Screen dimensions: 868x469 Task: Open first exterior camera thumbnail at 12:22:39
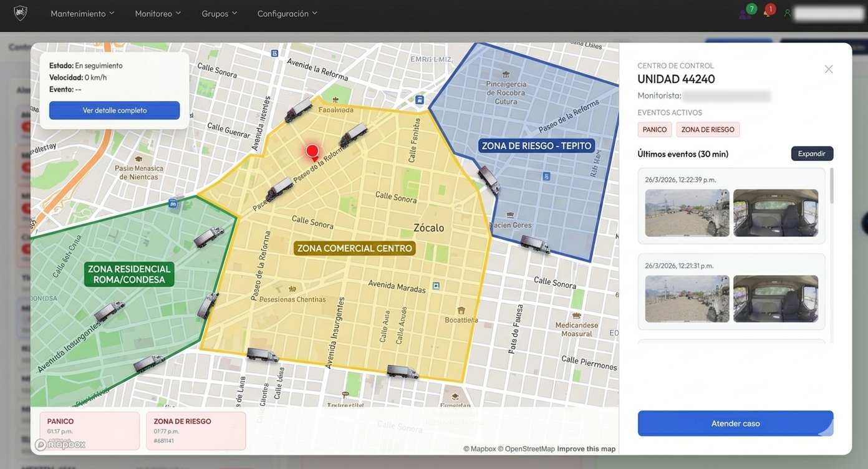pos(687,213)
